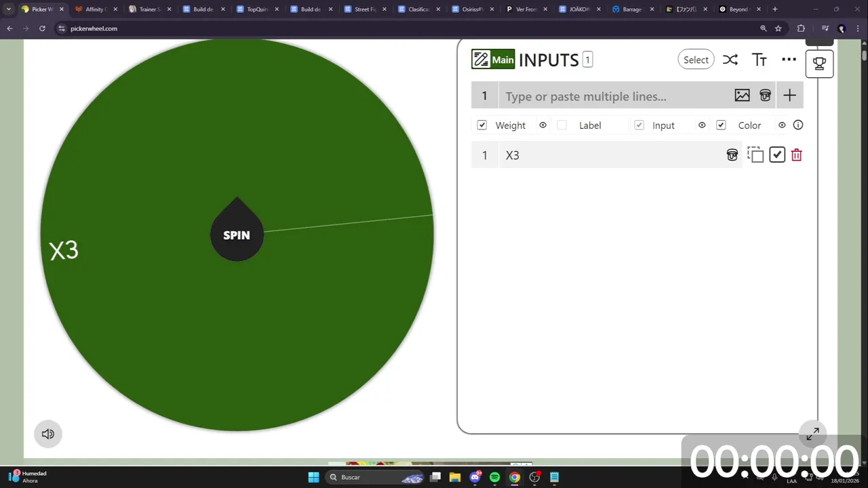Toggle the Color checkbox
868x488 pixels.
click(721, 125)
